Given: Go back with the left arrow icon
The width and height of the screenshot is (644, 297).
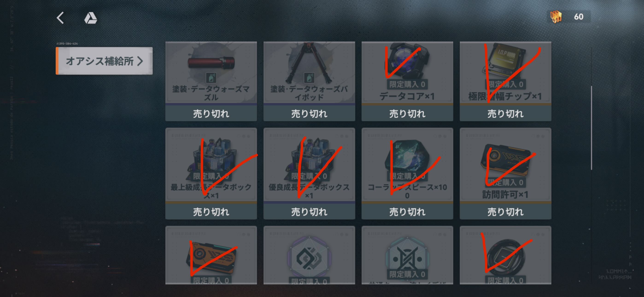Looking at the screenshot, I should pos(60,18).
